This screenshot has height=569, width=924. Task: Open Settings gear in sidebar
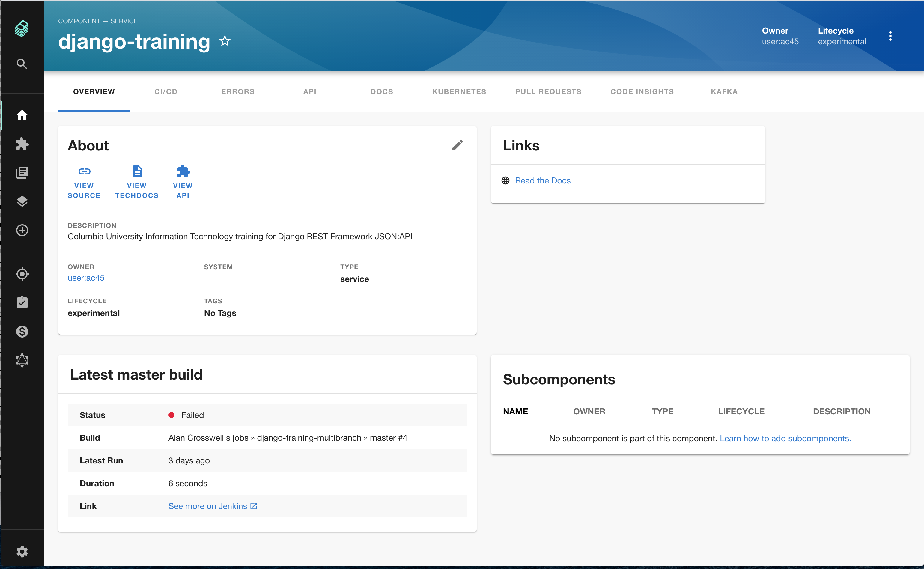click(22, 552)
